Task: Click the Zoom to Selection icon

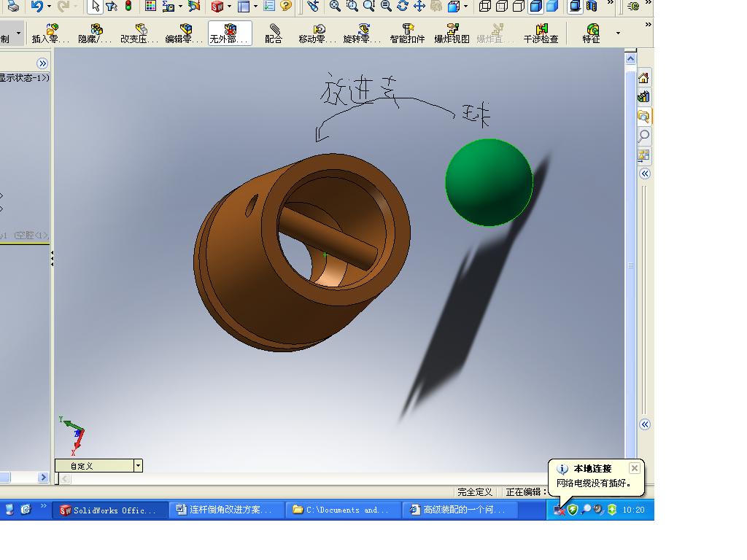Action: tap(386, 6)
